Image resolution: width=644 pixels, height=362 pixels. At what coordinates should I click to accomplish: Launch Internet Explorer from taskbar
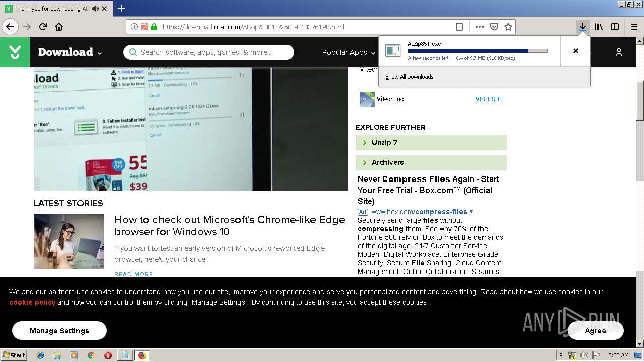tap(40, 355)
